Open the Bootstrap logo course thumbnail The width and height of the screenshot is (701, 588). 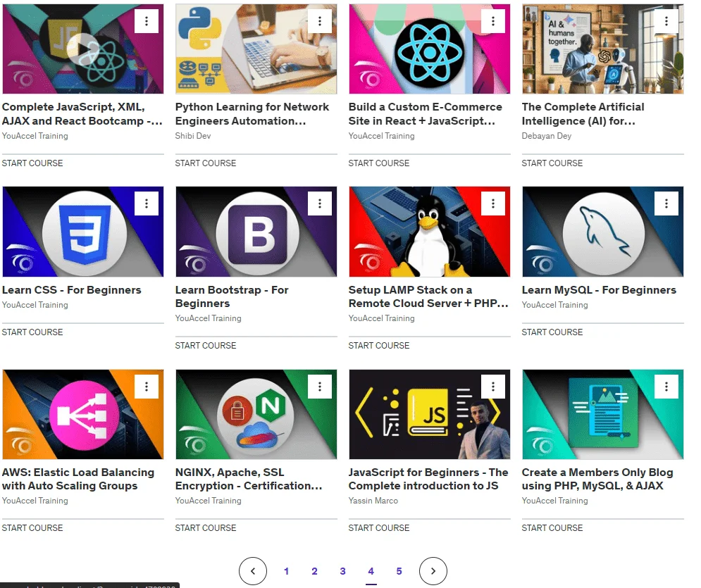tap(256, 232)
